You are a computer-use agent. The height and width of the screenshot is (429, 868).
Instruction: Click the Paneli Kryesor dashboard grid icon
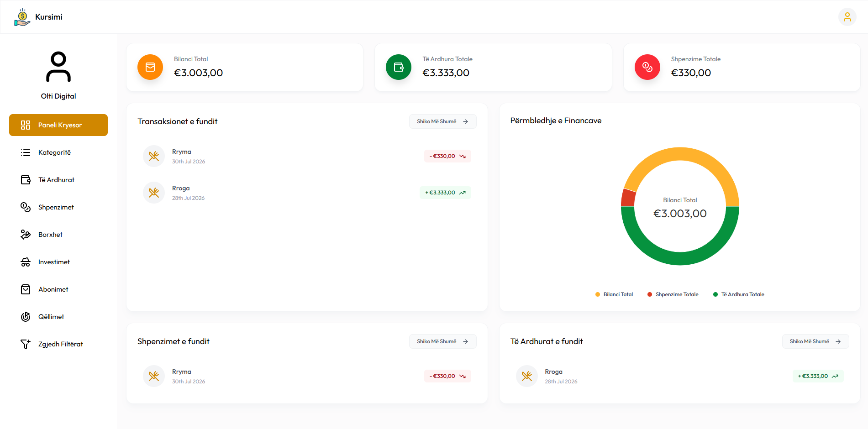tap(26, 125)
